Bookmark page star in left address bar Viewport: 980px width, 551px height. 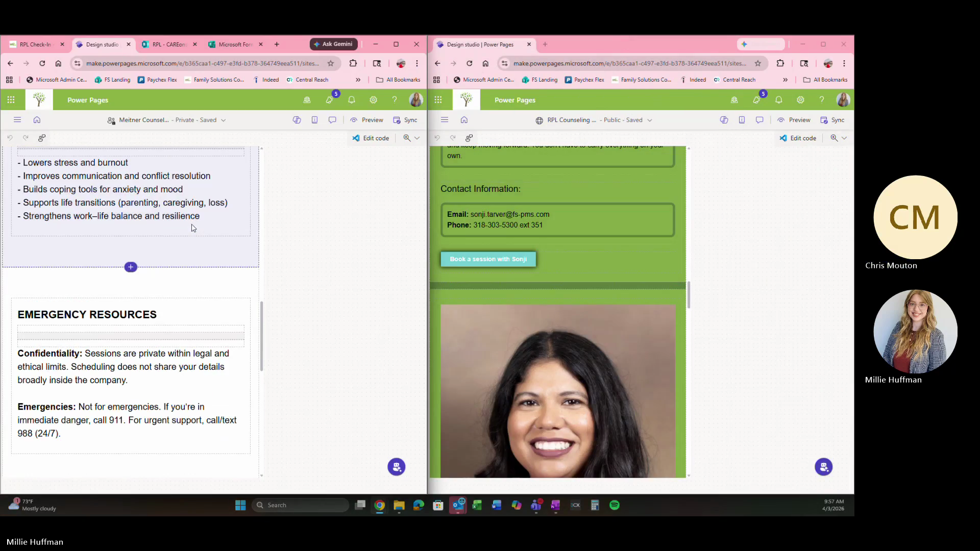click(x=331, y=63)
